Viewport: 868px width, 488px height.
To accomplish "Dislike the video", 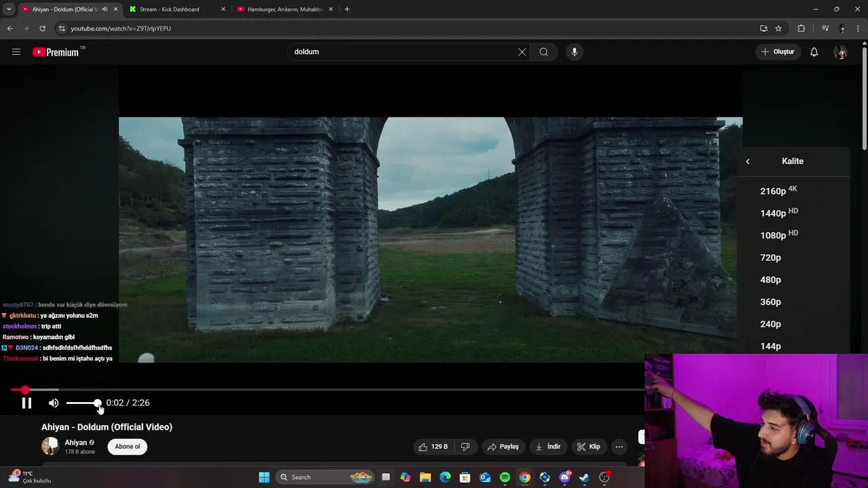I will tap(465, 447).
